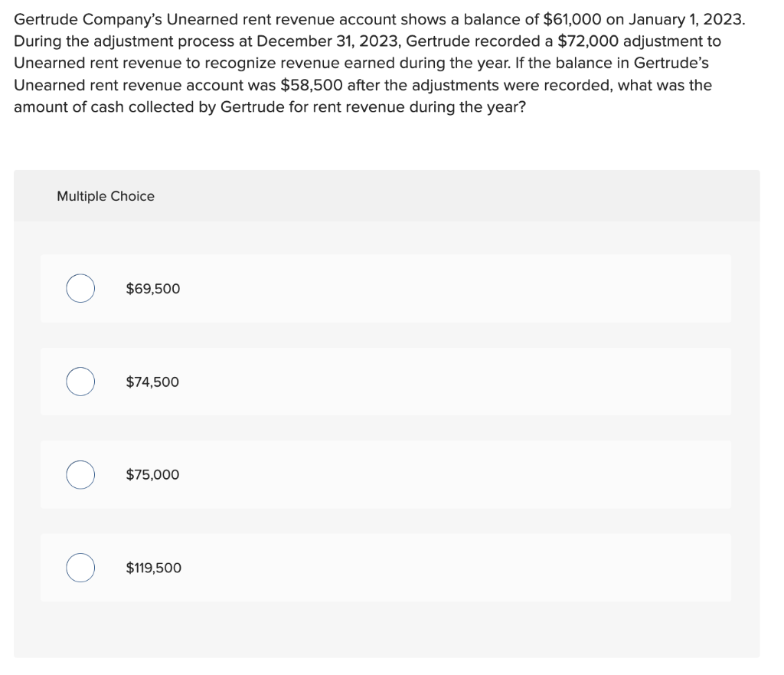Click the $119,500 answer row
The width and height of the screenshot is (784, 675).
pos(386,568)
